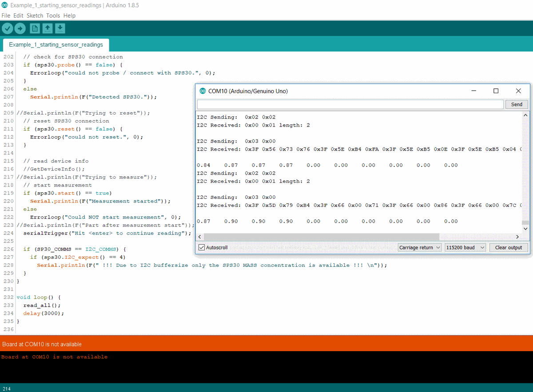The height and width of the screenshot is (392, 533).
Task: Click the Send button in serial monitor
Action: (517, 104)
